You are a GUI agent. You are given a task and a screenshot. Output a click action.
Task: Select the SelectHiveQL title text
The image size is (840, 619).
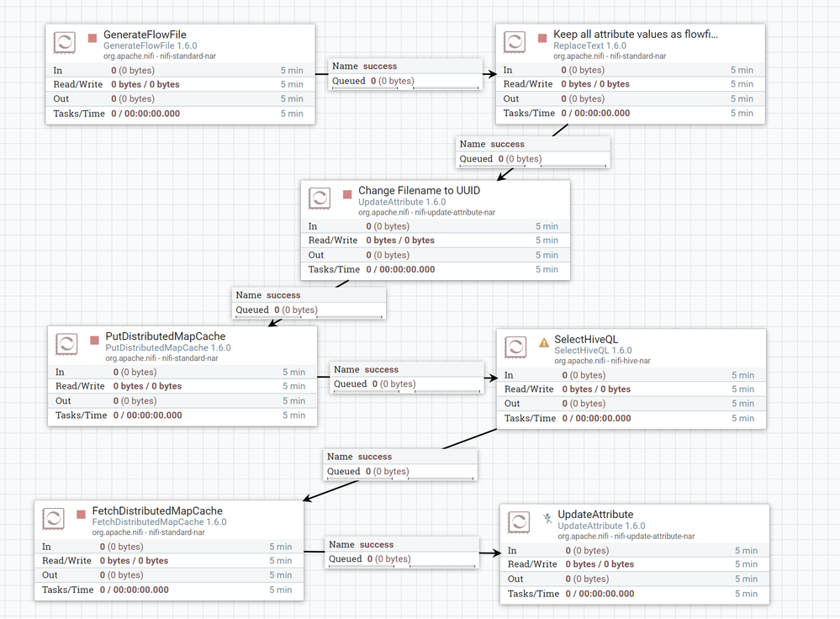[x=586, y=339]
